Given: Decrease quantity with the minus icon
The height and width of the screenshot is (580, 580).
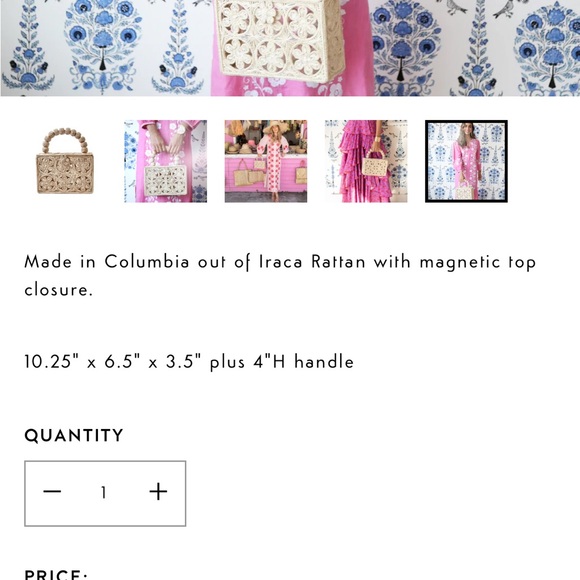Looking at the screenshot, I should [52, 492].
